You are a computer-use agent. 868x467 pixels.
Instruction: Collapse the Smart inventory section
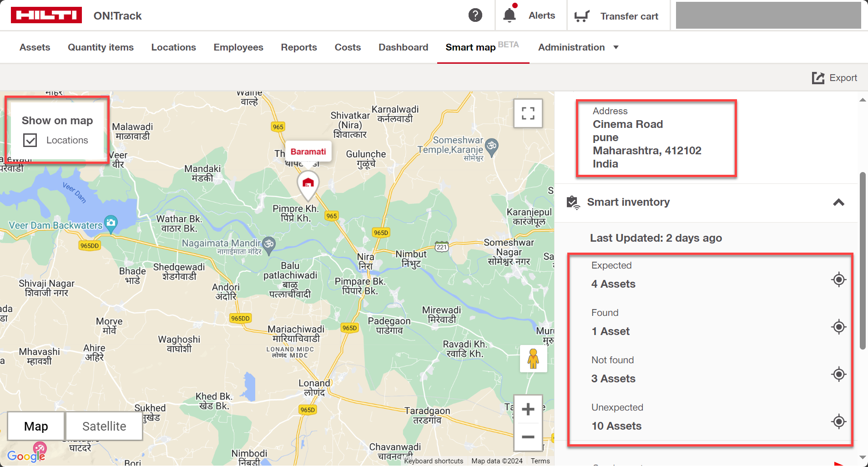838,203
